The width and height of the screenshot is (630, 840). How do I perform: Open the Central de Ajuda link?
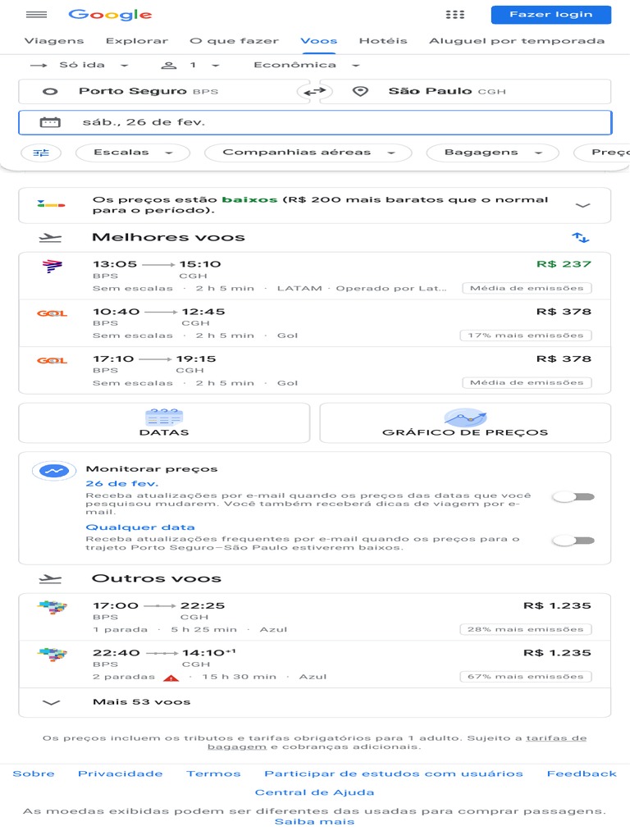click(x=314, y=792)
